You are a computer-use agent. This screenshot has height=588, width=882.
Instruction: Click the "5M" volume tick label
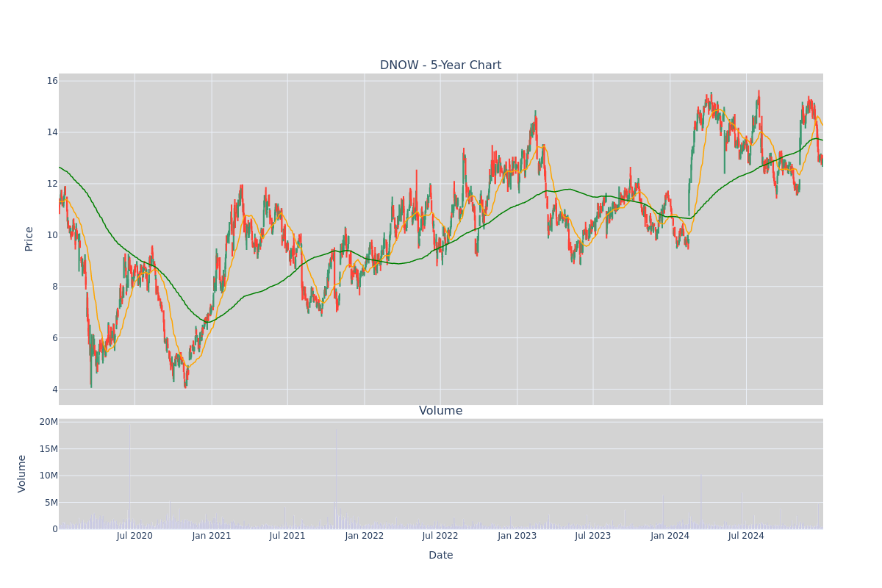point(51,503)
